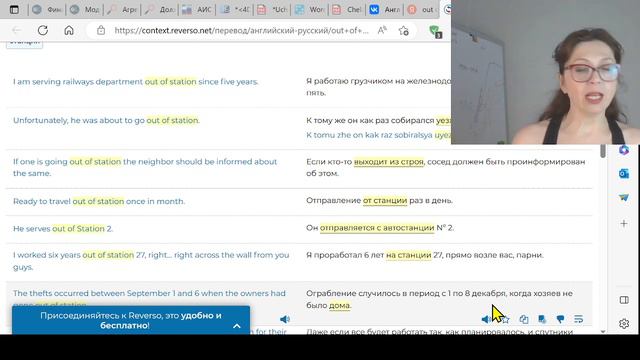Report thefts example with thumbs-down icon
This screenshot has height=360, width=640.
560,319
